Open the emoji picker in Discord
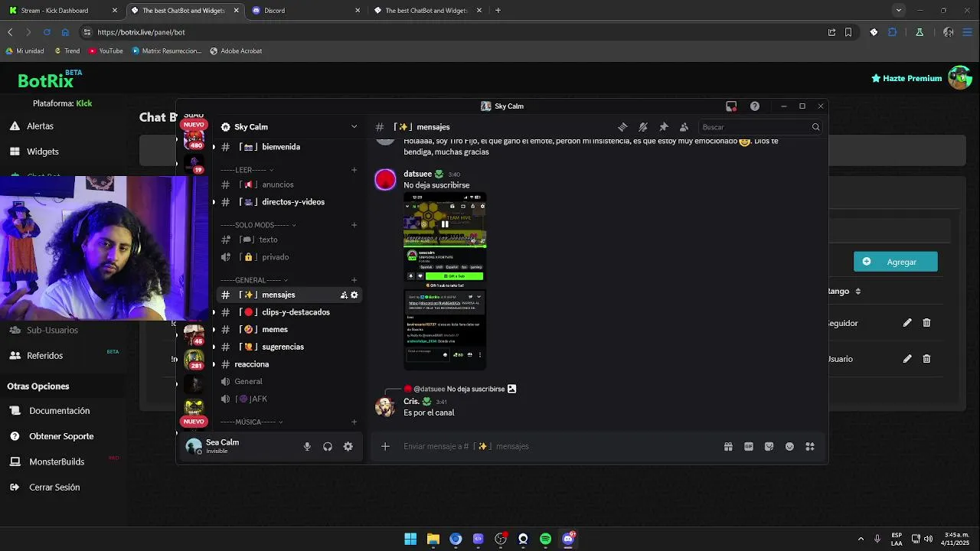Screen dimensions: 980x551 pyautogui.click(x=789, y=446)
